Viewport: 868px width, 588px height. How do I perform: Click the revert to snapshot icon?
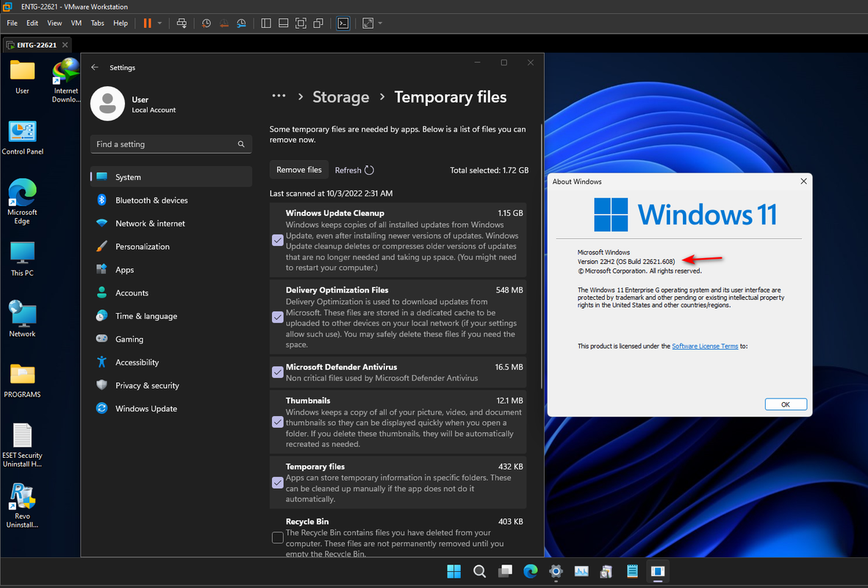pos(223,24)
